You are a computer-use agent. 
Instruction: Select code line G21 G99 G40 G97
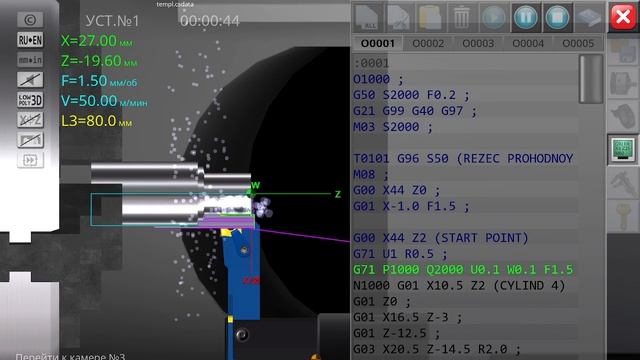pos(415,111)
